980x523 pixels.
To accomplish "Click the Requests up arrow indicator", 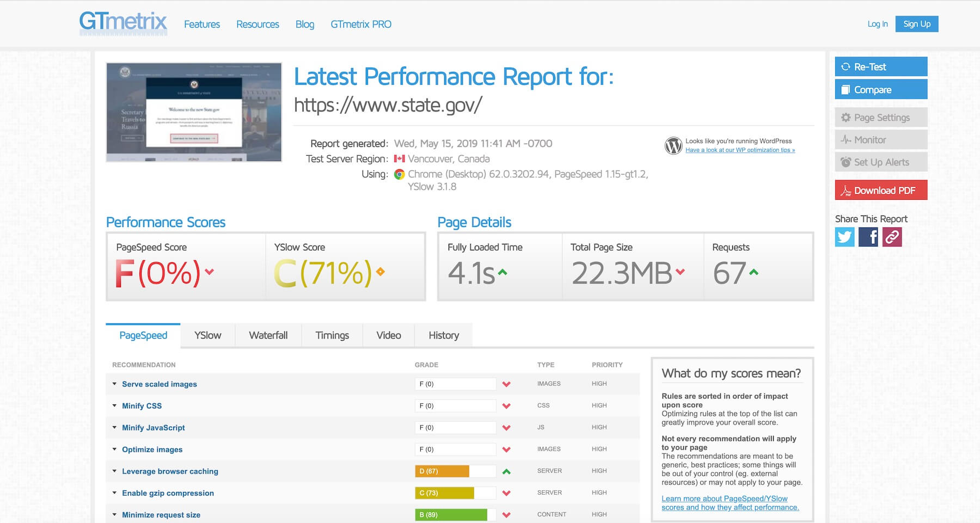I will coord(754,272).
